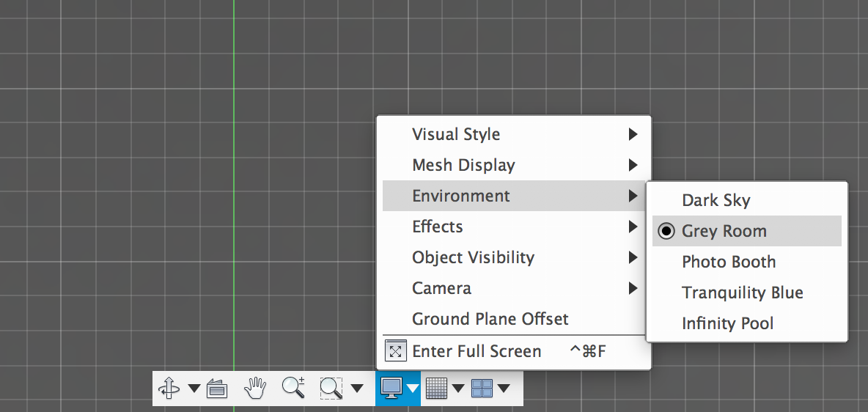
Task: Click the Look At camera icon
Action: tap(217, 388)
